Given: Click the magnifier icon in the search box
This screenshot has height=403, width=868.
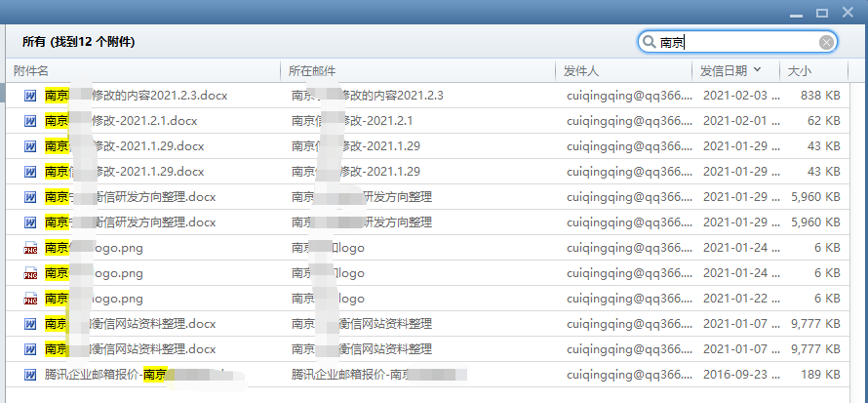Looking at the screenshot, I should (x=649, y=42).
